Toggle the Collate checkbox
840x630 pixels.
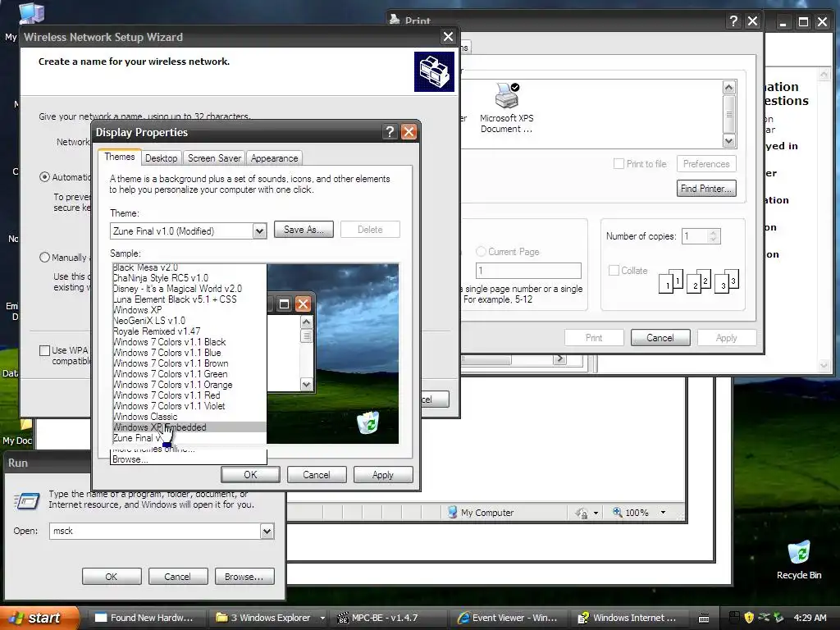(614, 271)
